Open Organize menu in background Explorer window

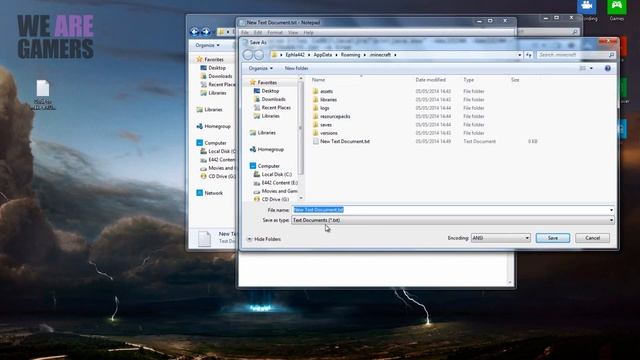click(x=207, y=45)
